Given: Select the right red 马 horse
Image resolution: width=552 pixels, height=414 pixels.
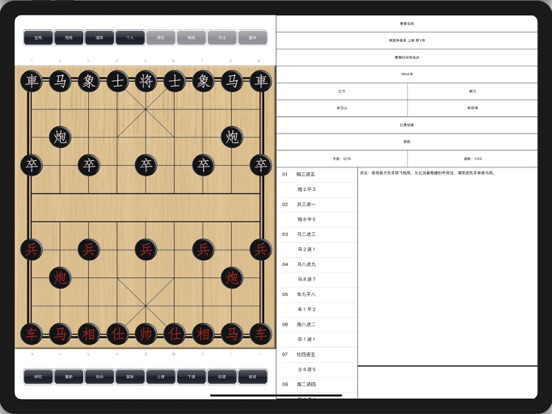Looking at the screenshot, I should [232, 334].
